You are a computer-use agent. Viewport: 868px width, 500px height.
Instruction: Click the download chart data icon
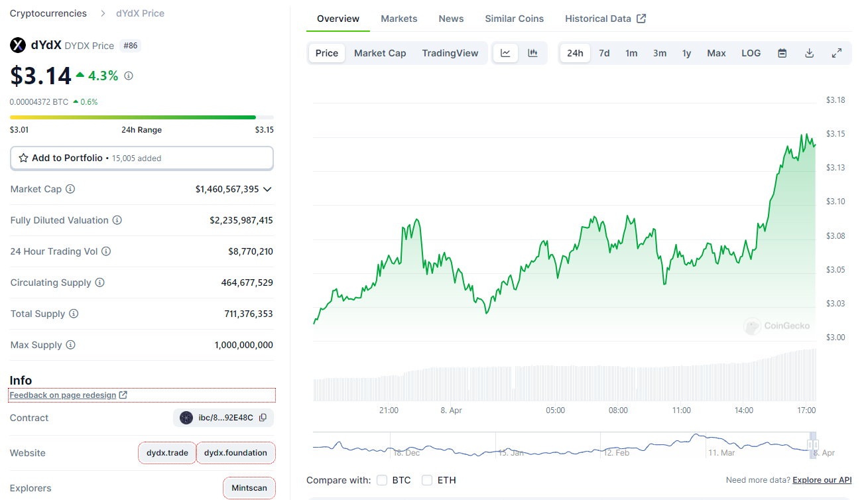[809, 53]
